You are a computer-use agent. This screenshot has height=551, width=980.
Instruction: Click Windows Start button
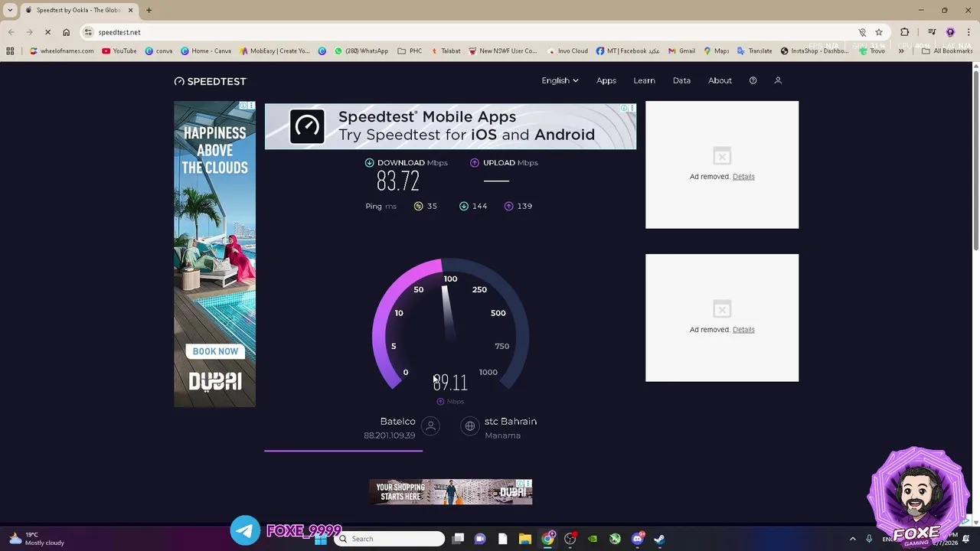[x=321, y=539]
